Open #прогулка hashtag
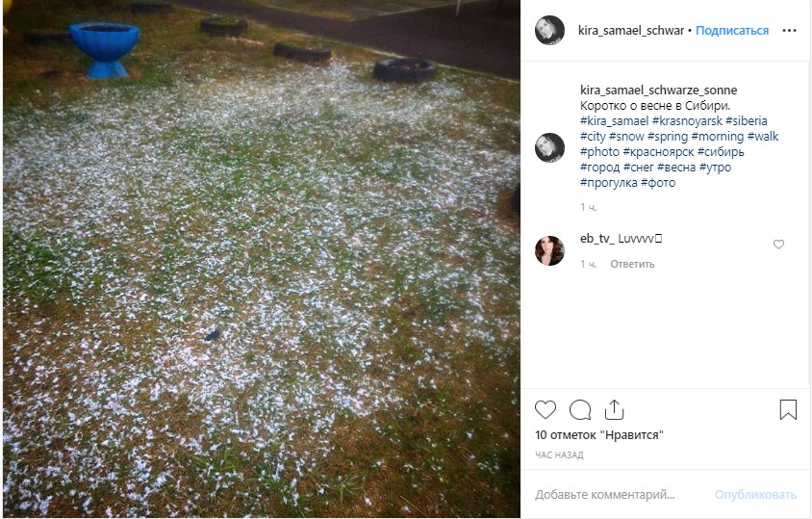812x519 pixels. (608, 183)
